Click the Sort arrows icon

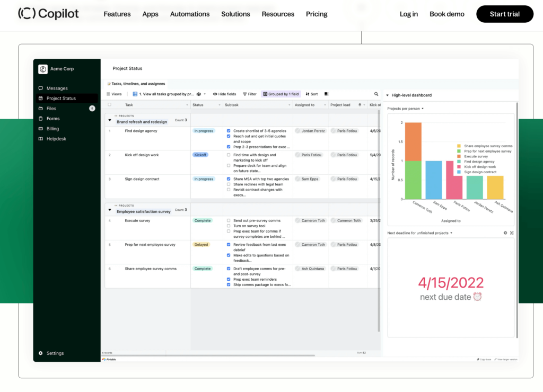pos(308,94)
